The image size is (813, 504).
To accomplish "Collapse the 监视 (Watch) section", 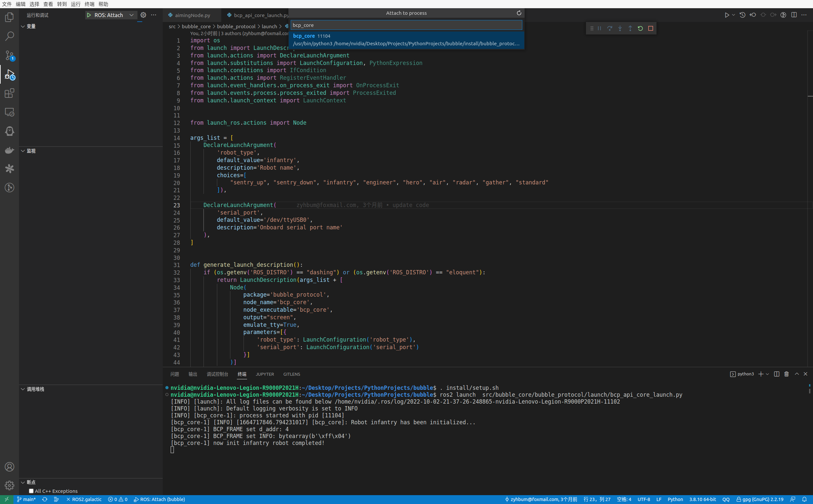I will (x=23, y=151).
